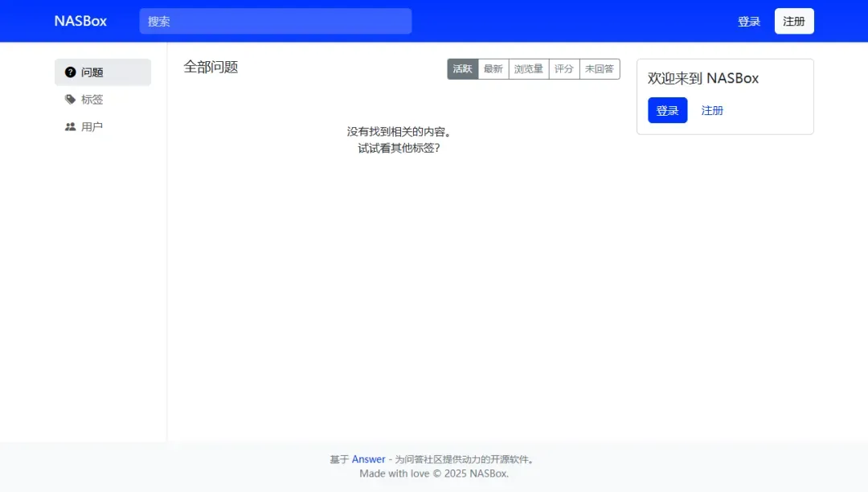Screen dimensions: 868x492
Task: Click the 注册 link in welcome card
Action: coord(712,110)
